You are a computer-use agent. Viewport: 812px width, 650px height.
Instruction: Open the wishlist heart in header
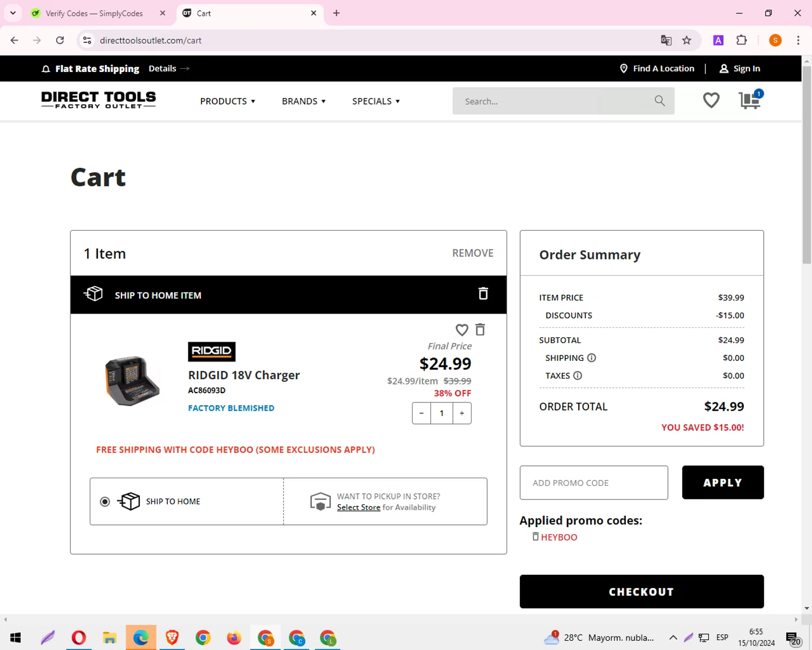click(711, 100)
